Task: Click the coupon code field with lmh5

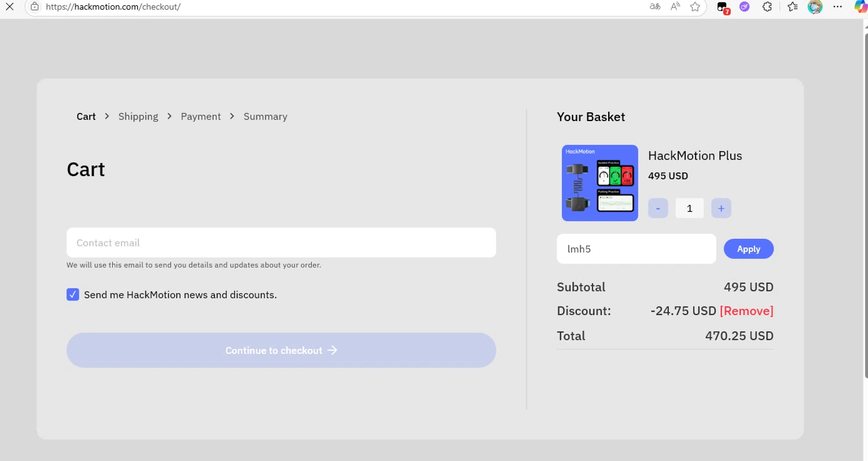Action: [x=637, y=249]
